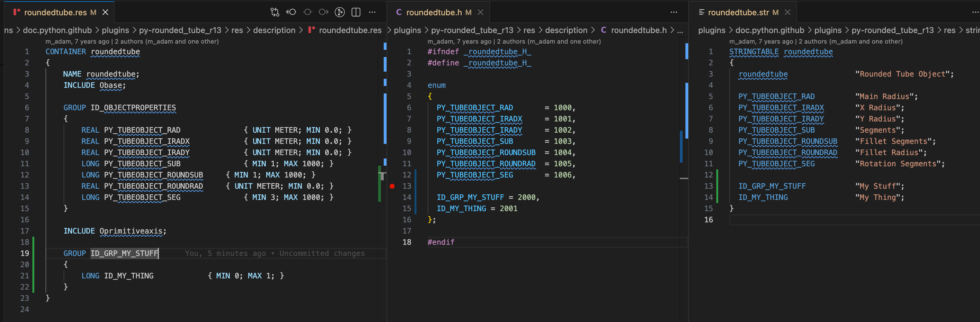Click the previous commit arrow icon
The image size is (980, 322).
point(291,12)
